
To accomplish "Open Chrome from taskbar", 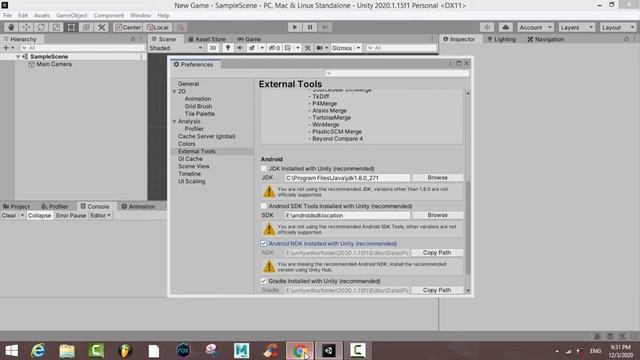I will click(x=300, y=351).
